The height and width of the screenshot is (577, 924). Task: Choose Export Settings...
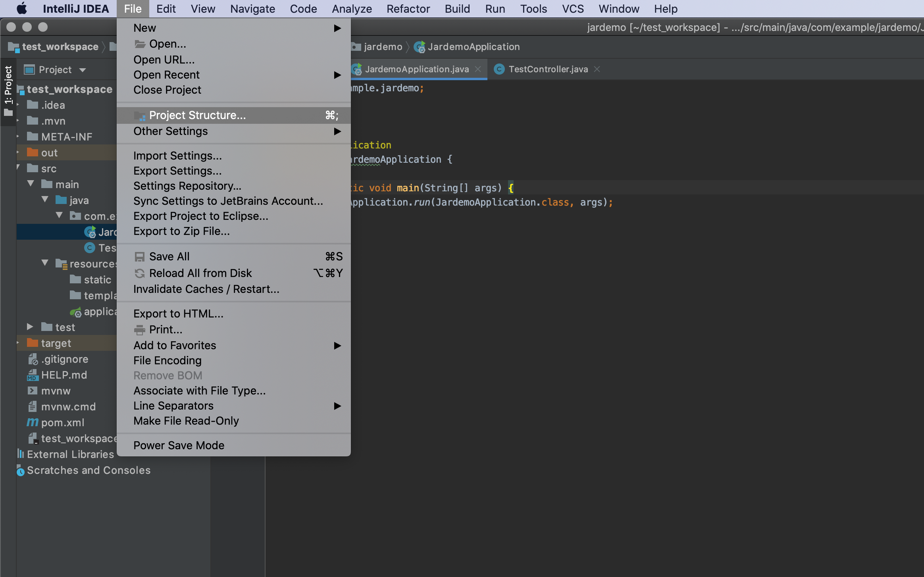[234, 171]
